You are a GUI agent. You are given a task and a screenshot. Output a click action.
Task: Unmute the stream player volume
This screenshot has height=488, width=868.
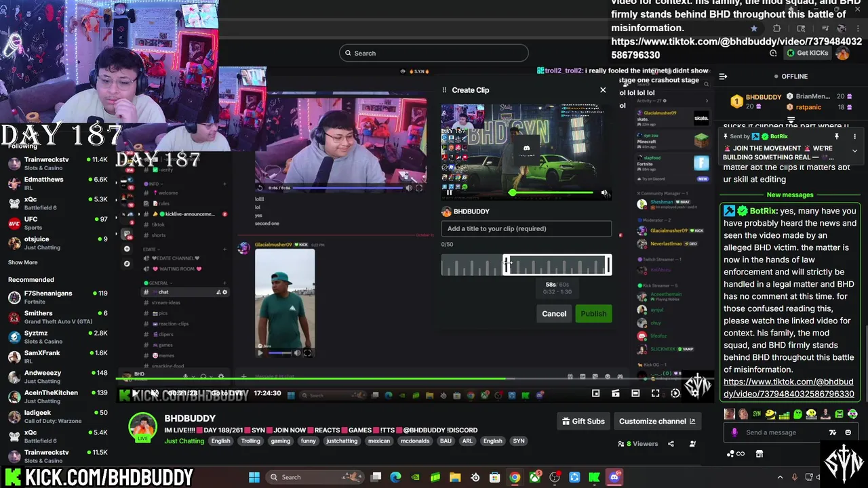[155, 393]
